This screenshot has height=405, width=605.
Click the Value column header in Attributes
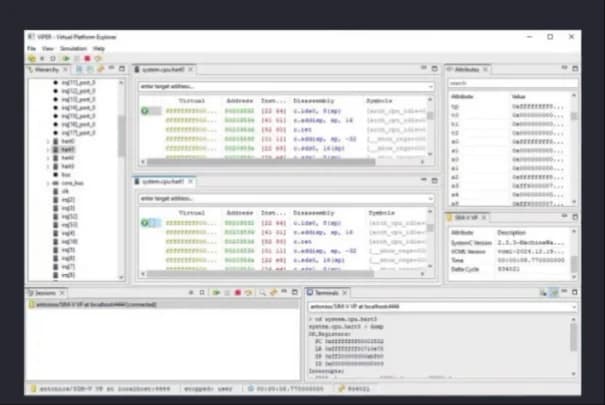click(x=519, y=96)
